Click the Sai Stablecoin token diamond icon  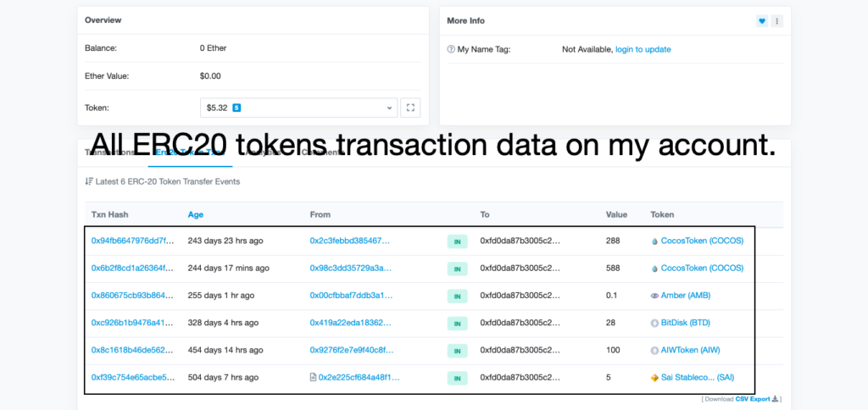[654, 378]
